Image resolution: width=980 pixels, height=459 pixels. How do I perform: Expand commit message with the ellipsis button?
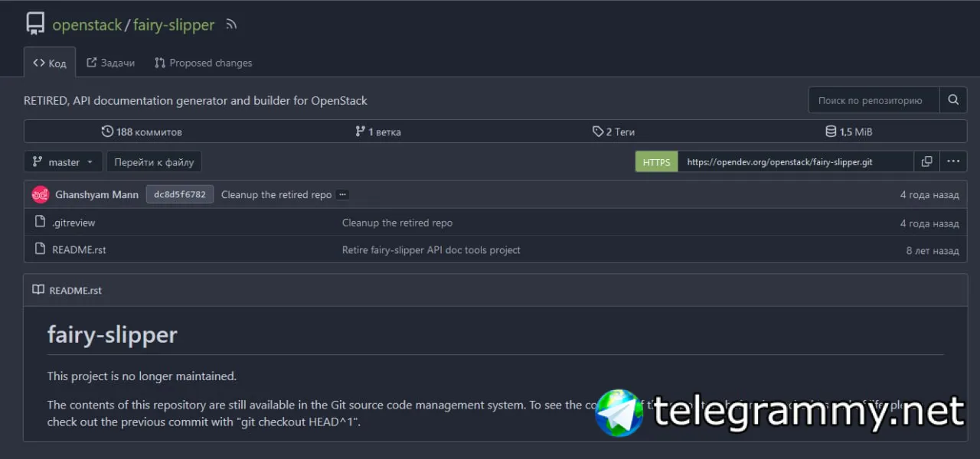343,194
